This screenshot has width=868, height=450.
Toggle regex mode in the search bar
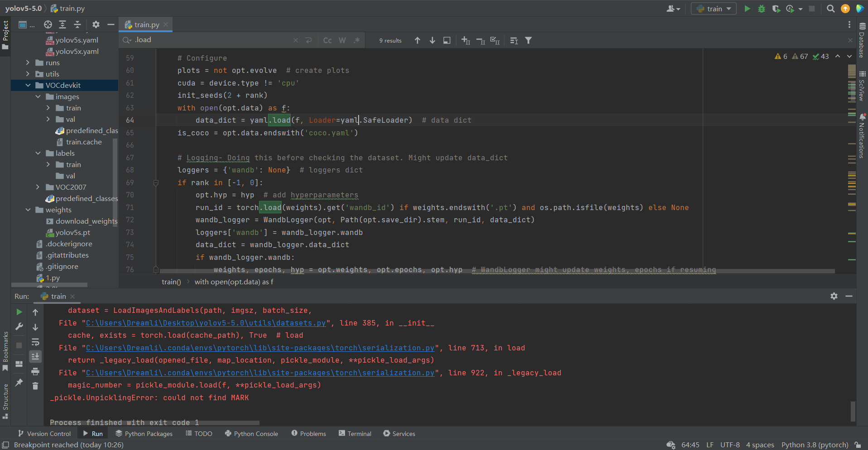(x=357, y=40)
